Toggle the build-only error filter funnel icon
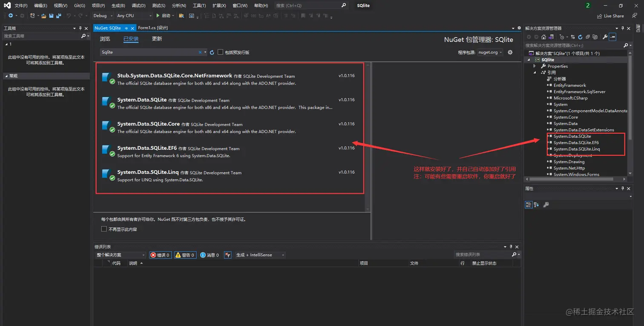 click(228, 255)
